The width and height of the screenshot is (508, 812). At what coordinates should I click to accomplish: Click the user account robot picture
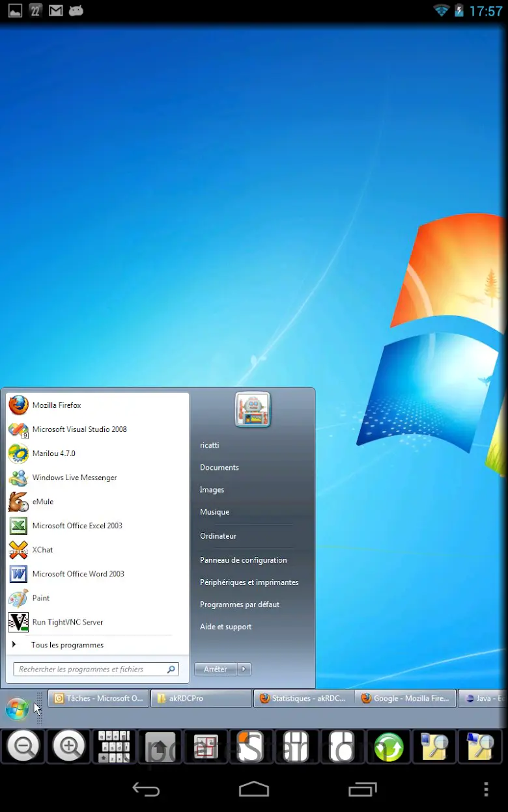pos(253,410)
